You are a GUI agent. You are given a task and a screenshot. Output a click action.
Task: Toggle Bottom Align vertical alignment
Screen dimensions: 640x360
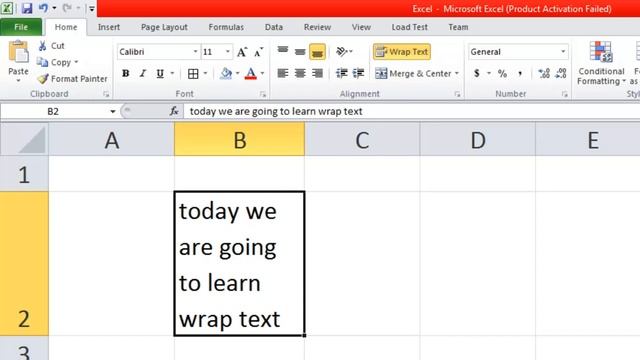317,52
